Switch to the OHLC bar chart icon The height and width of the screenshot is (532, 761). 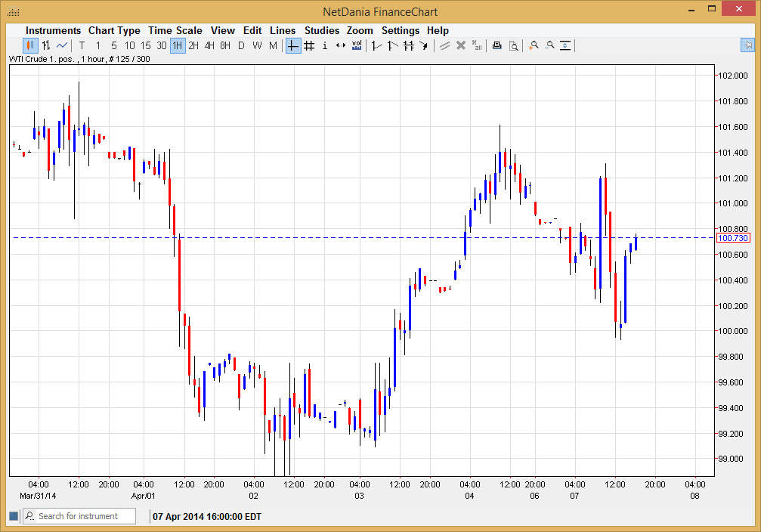point(46,45)
